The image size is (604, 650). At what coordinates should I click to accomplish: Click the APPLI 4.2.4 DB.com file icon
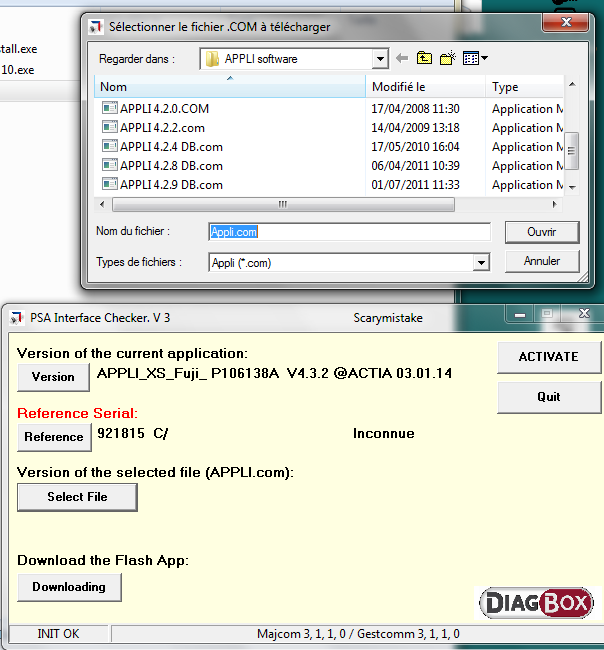[x=109, y=146]
